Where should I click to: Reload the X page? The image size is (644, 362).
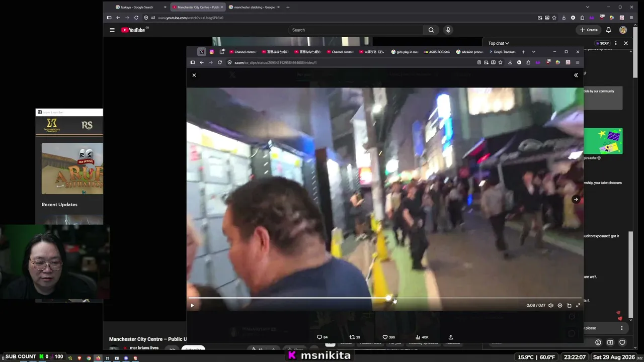(x=220, y=62)
